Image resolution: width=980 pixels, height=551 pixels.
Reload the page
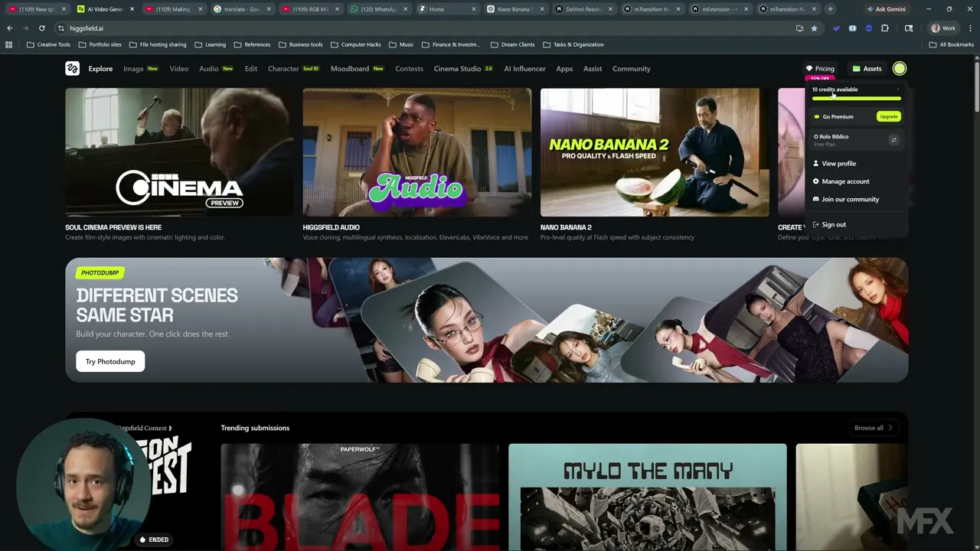pos(42,28)
